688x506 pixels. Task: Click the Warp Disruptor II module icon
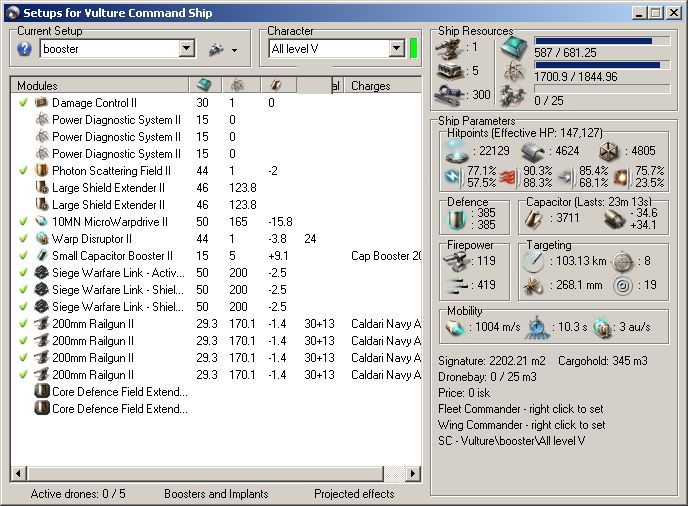pyautogui.click(x=41, y=238)
